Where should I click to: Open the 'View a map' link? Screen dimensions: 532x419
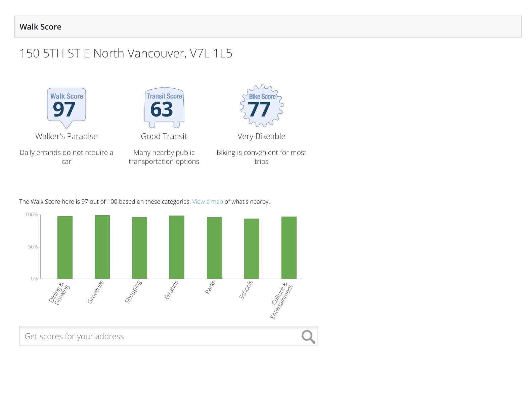207,202
